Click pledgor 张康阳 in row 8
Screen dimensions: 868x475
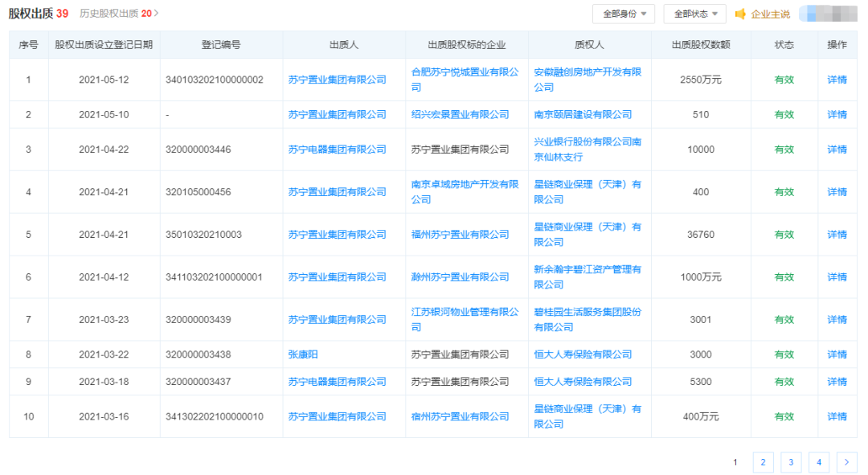(x=303, y=354)
